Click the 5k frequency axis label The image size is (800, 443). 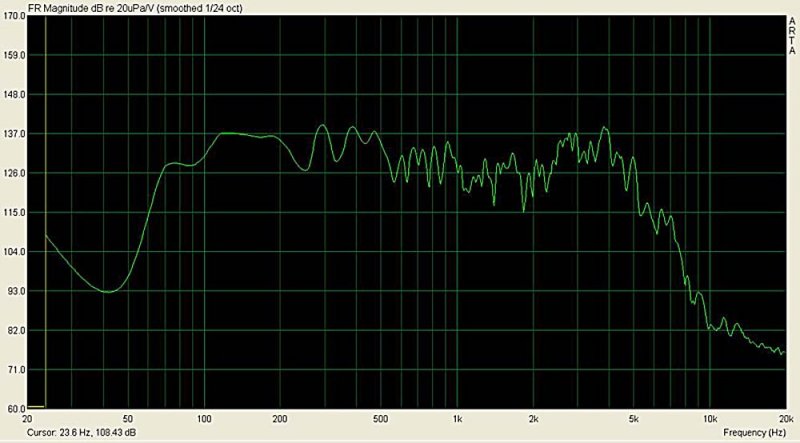[x=634, y=419]
